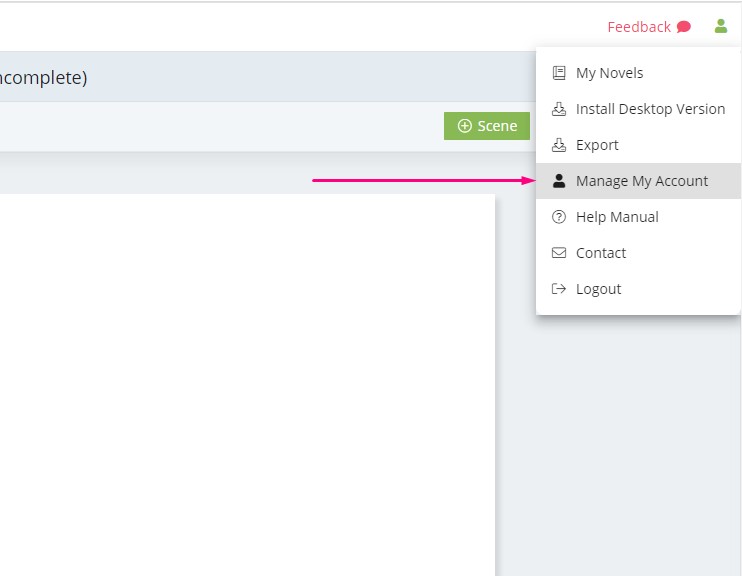The width and height of the screenshot is (742, 576).
Task: Choose Logout from the menu
Action: click(x=638, y=289)
